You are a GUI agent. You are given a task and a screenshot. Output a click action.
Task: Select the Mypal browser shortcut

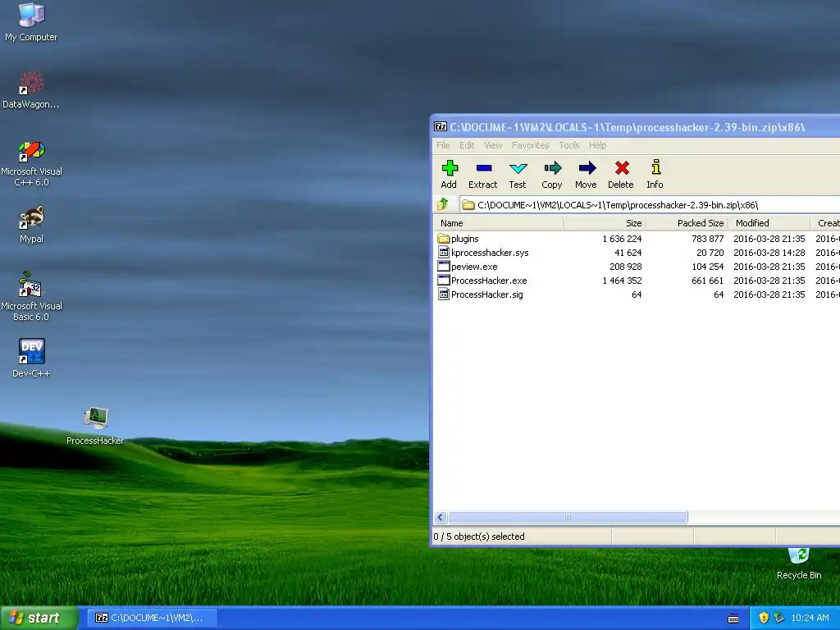click(31, 217)
